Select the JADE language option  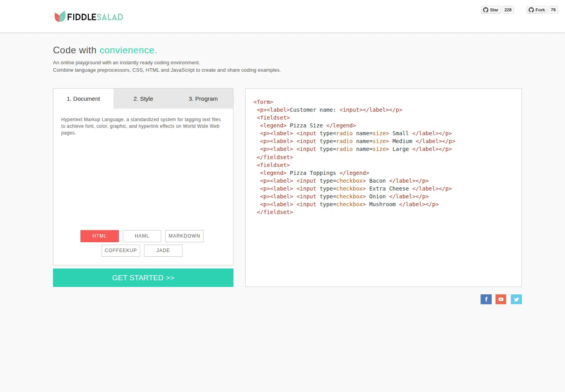click(163, 250)
